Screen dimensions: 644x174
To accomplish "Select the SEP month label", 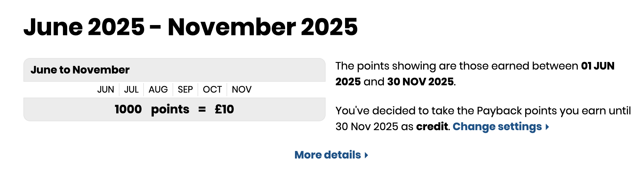I will pos(185,90).
